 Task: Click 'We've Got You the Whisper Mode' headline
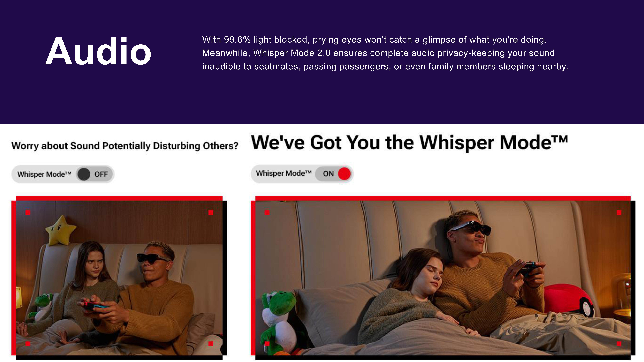click(x=409, y=142)
